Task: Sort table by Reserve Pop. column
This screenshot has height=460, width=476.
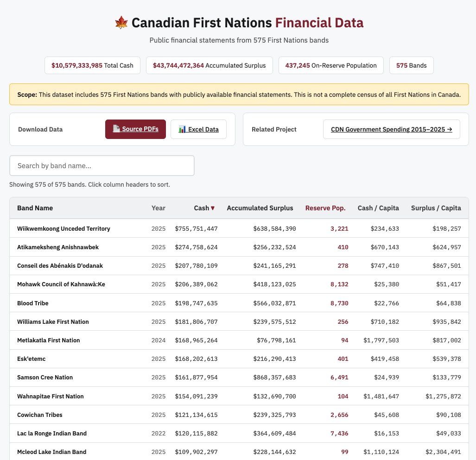Action: [x=325, y=208]
